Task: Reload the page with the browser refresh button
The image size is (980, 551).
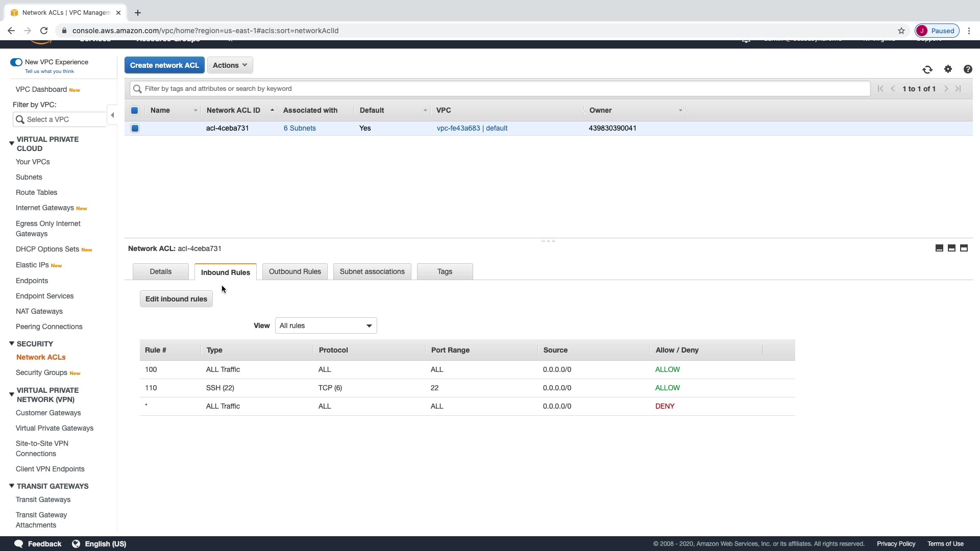Action: pyautogui.click(x=44, y=31)
